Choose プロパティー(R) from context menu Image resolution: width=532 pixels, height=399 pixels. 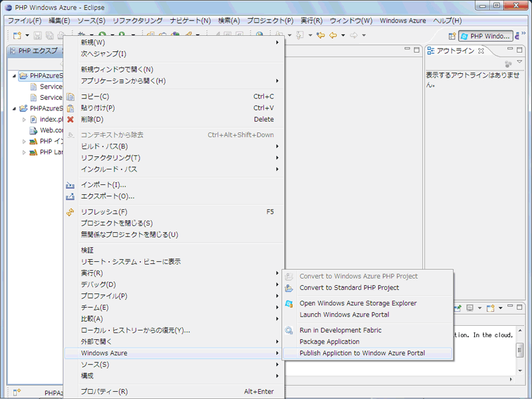(174, 392)
